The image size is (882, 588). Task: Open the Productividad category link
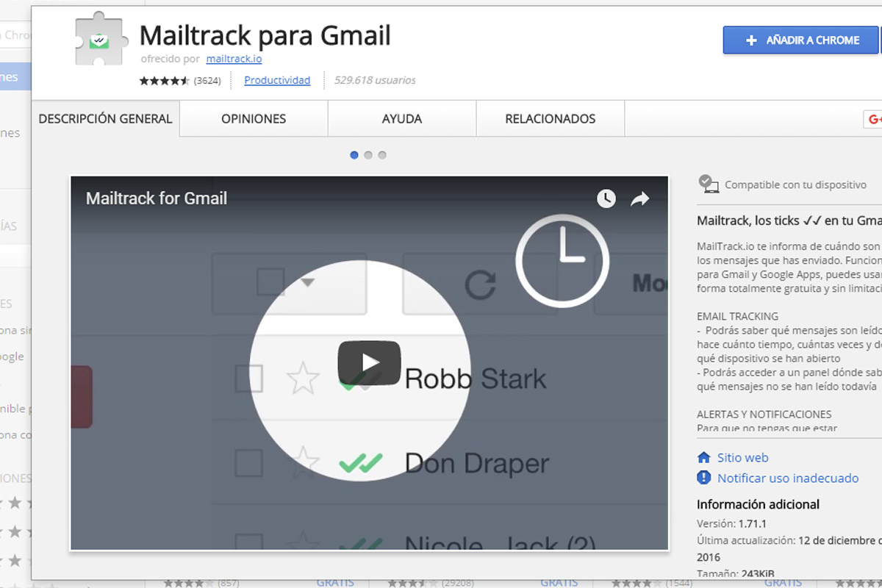click(x=276, y=80)
